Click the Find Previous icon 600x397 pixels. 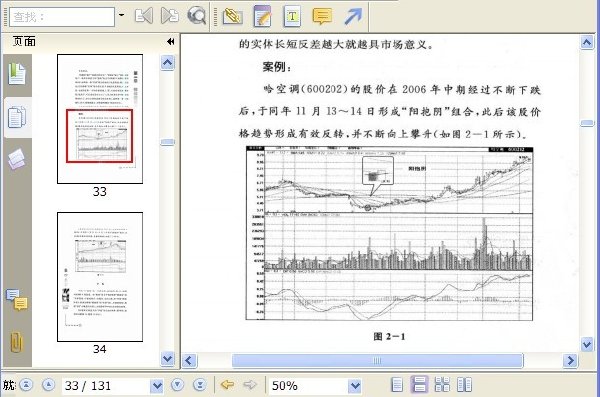pyautogui.click(x=144, y=16)
